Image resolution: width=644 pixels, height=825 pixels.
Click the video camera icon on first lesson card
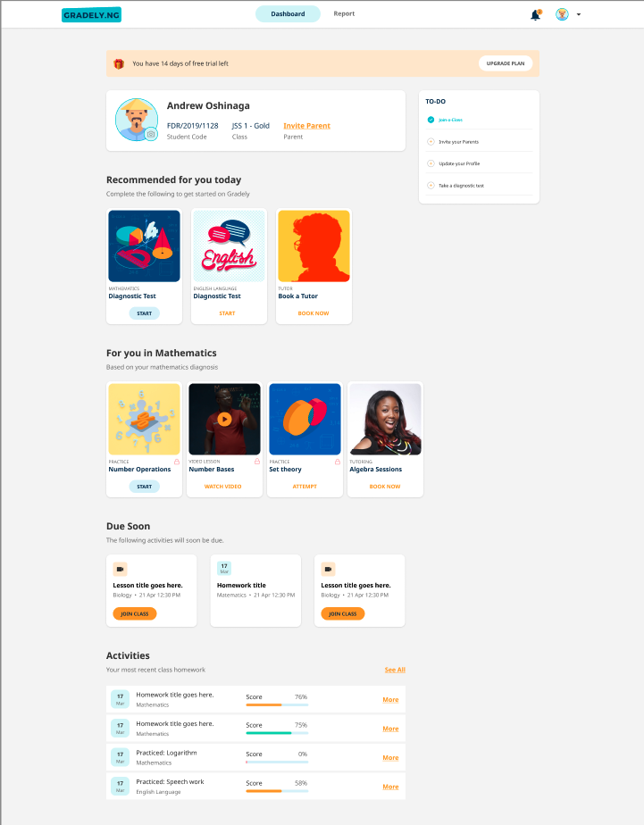[x=120, y=569]
